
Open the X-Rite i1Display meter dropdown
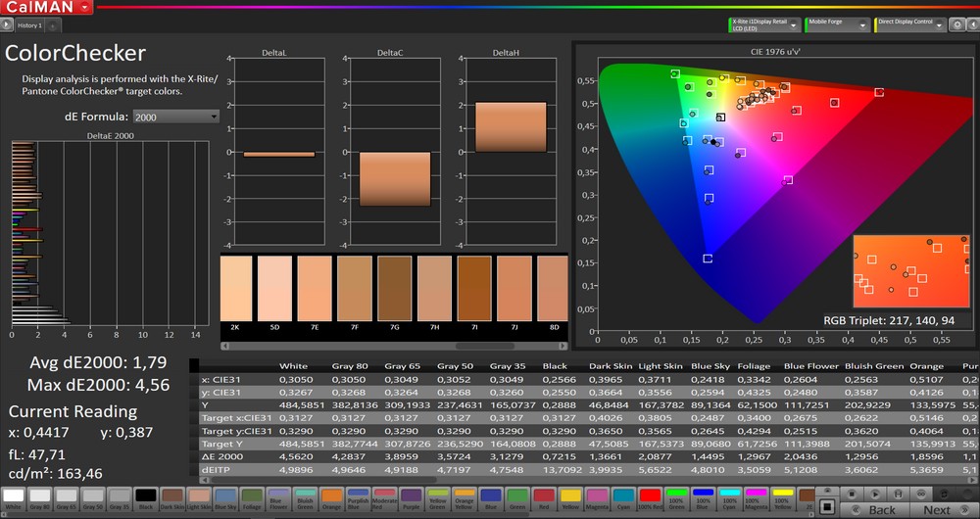[765, 25]
